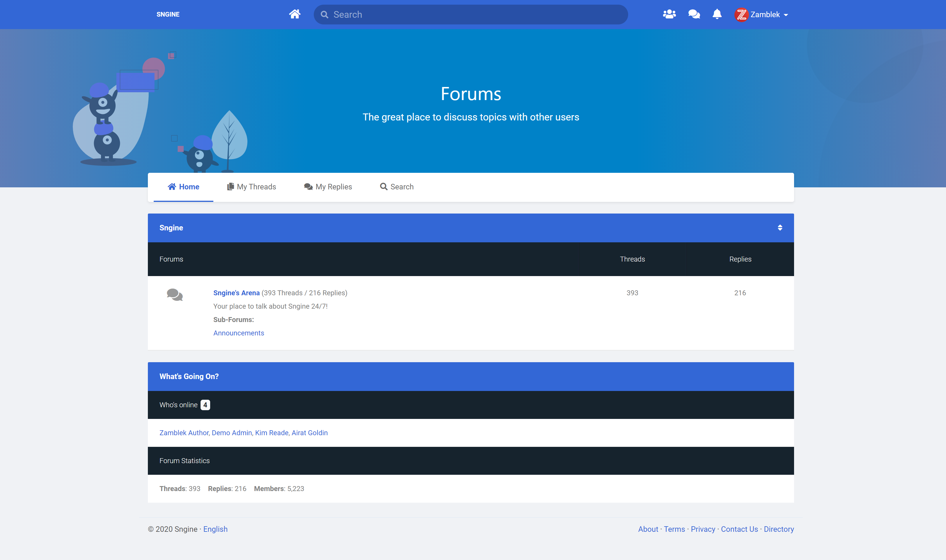Select the My Replies tab
The height and width of the screenshot is (560, 946).
click(x=328, y=187)
